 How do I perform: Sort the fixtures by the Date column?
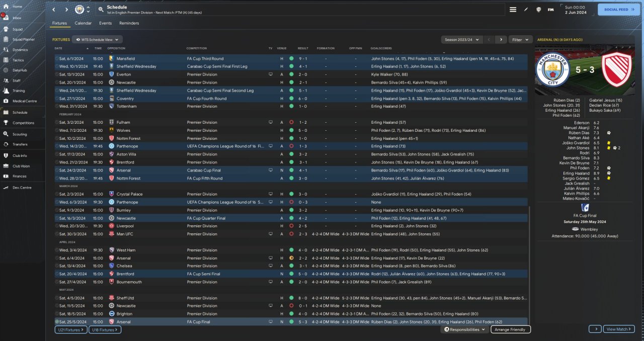[x=58, y=48]
